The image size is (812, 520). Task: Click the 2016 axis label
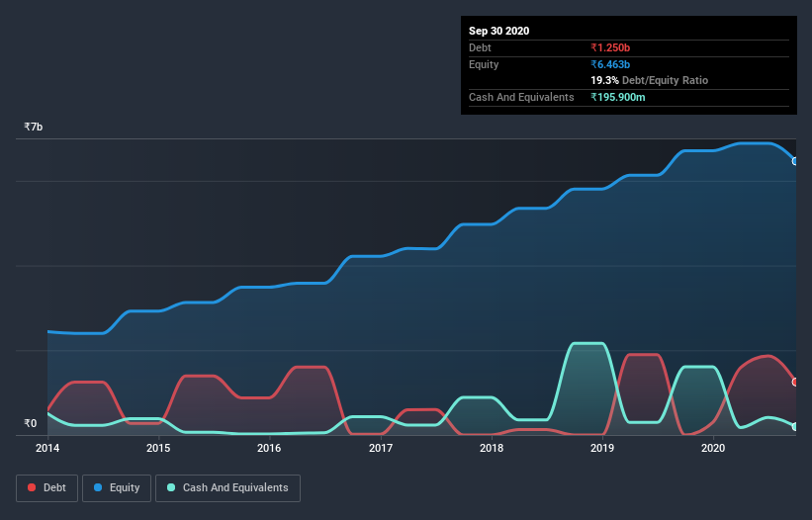pos(269,448)
